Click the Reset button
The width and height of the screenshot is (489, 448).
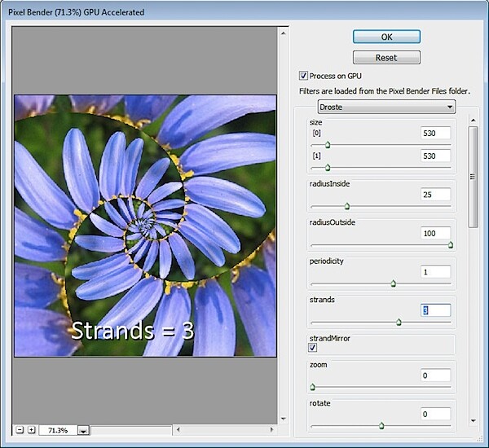click(386, 57)
